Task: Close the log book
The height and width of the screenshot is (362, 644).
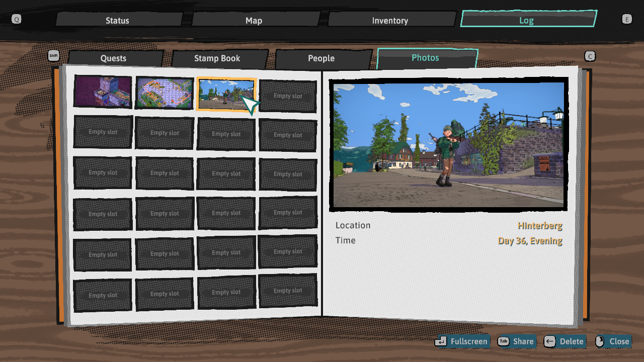Action: (x=613, y=341)
